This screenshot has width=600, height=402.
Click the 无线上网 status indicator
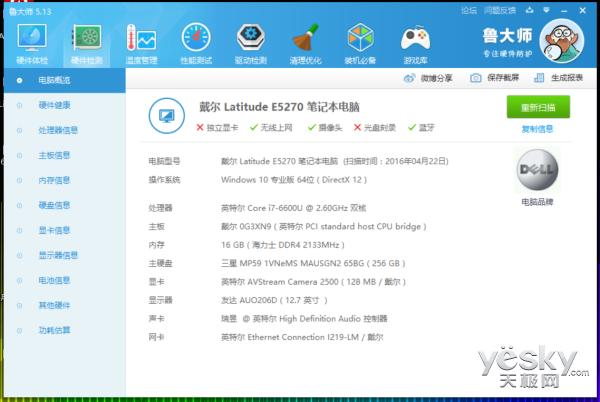271,128
